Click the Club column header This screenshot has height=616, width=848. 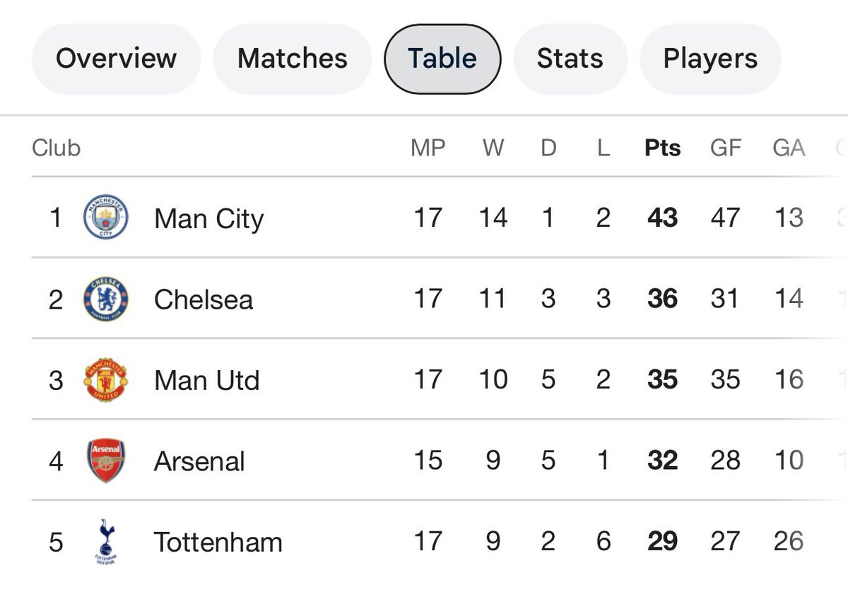tap(57, 148)
